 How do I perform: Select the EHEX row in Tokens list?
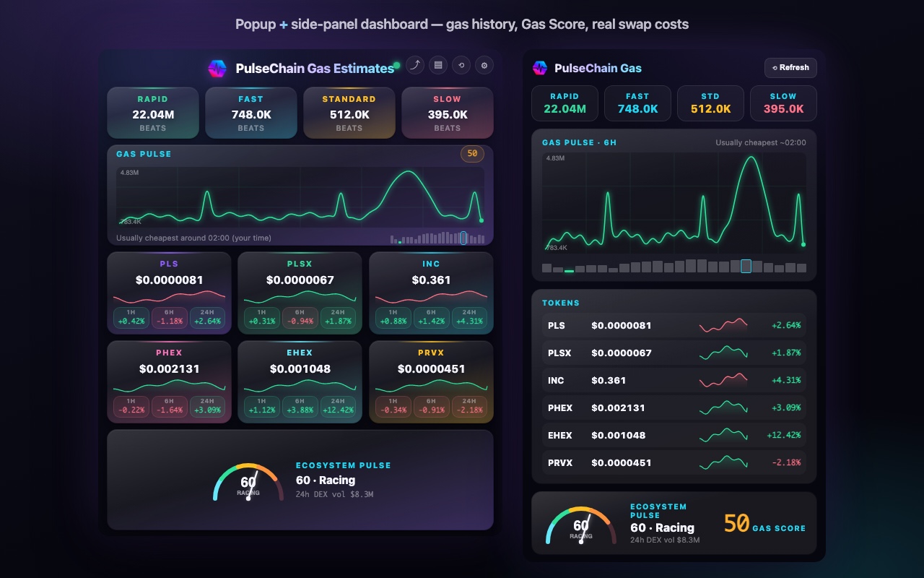click(x=674, y=435)
